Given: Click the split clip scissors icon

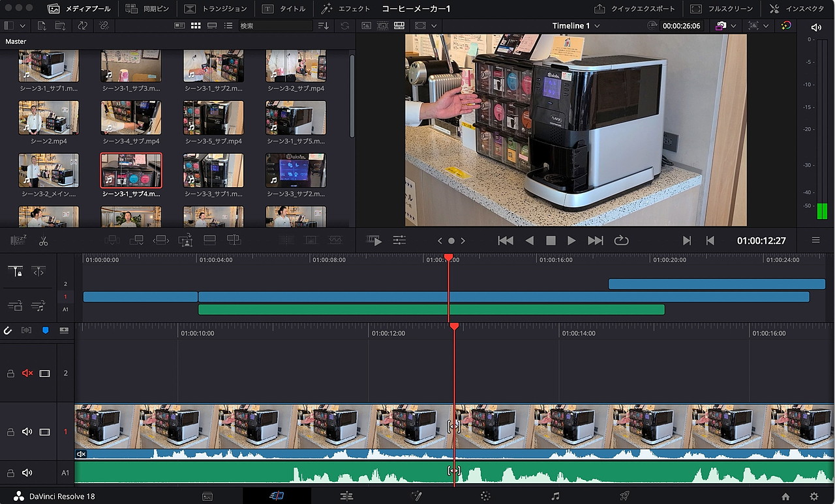Looking at the screenshot, I should pyautogui.click(x=43, y=241).
